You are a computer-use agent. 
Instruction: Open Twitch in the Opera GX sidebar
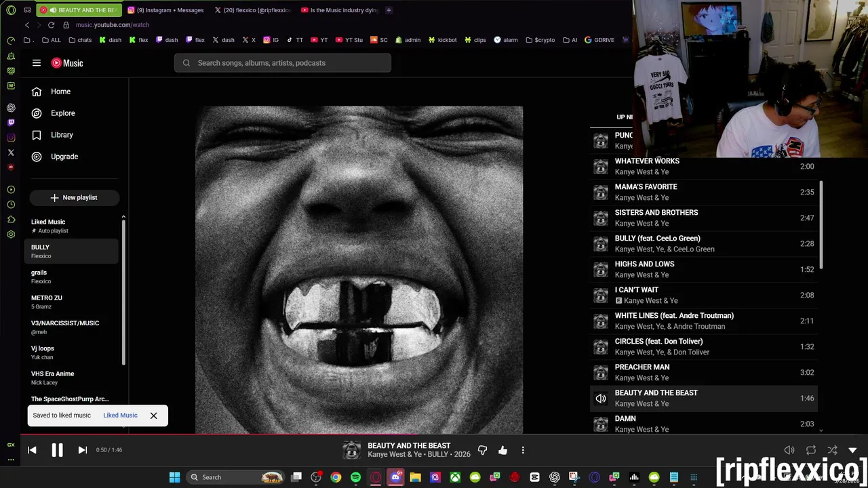pyautogui.click(x=11, y=123)
